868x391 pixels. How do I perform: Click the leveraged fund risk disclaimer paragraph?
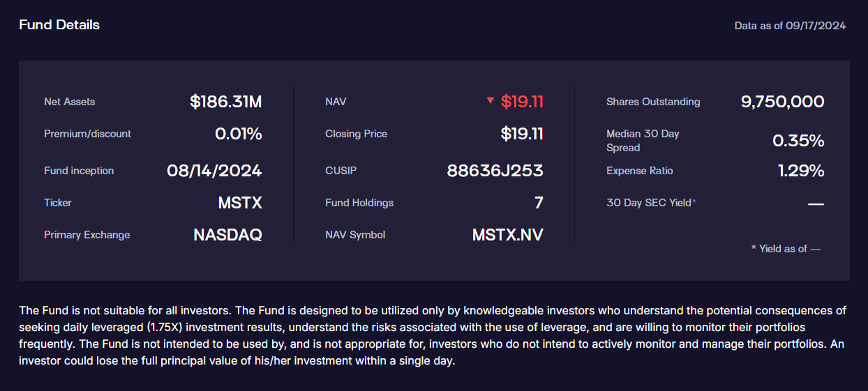click(433, 336)
